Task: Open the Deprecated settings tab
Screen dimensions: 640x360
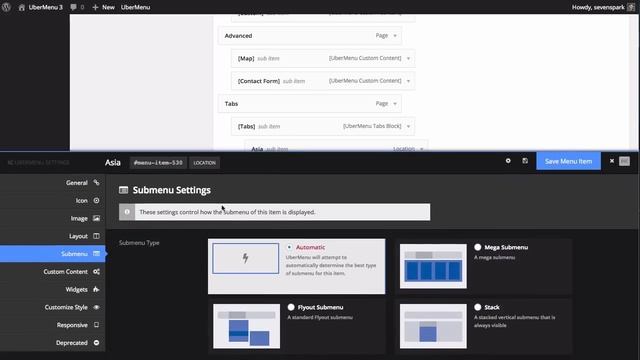Action: click(53, 342)
